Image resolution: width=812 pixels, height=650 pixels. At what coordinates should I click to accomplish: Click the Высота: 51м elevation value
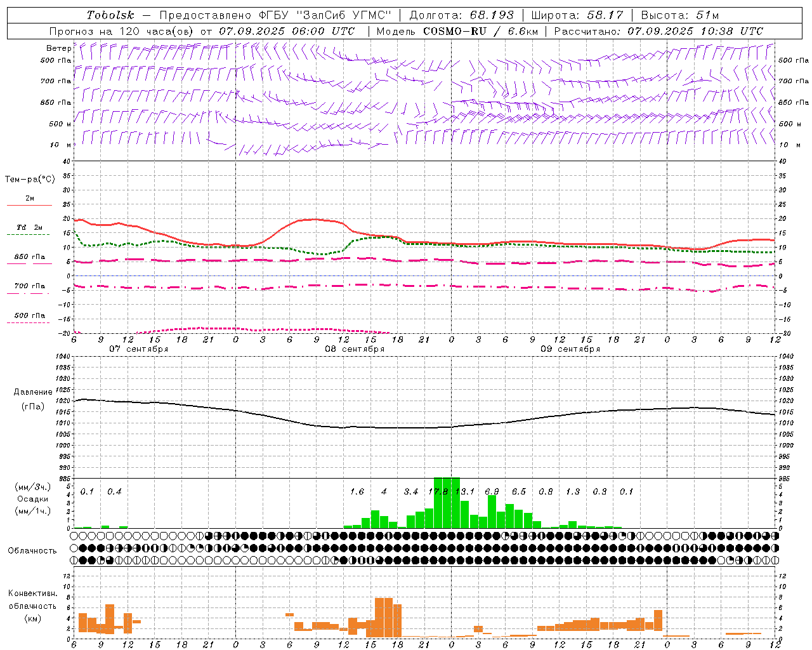click(x=679, y=15)
